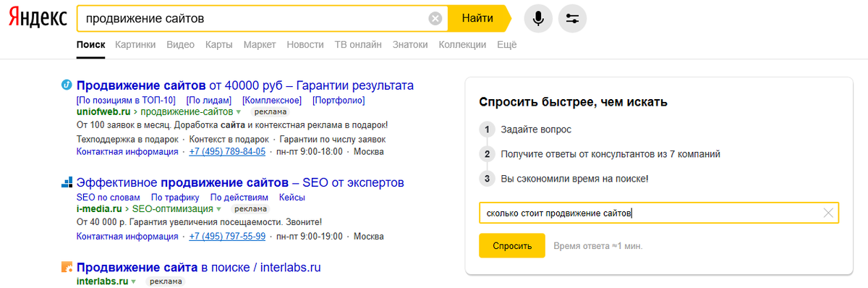Expand the interlabs.ru green arrow menu
Screen dimensions: 868x288
click(134, 281)
